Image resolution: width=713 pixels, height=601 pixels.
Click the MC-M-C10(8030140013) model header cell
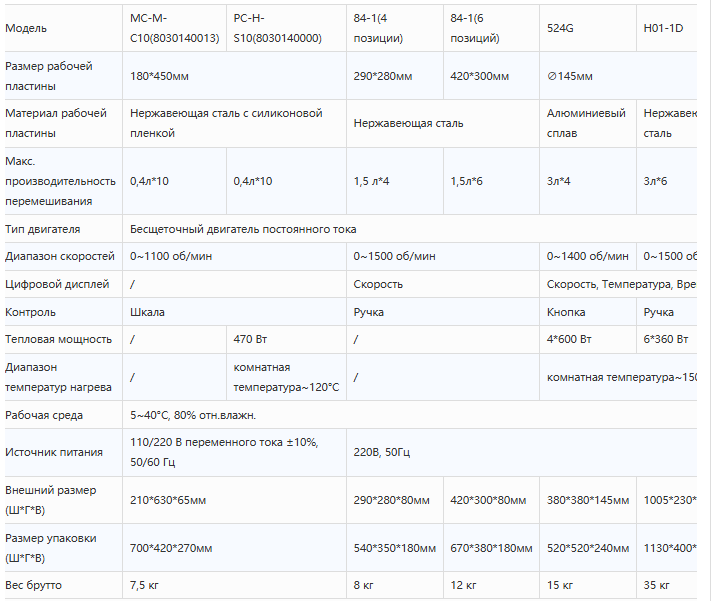coord(175,28)
